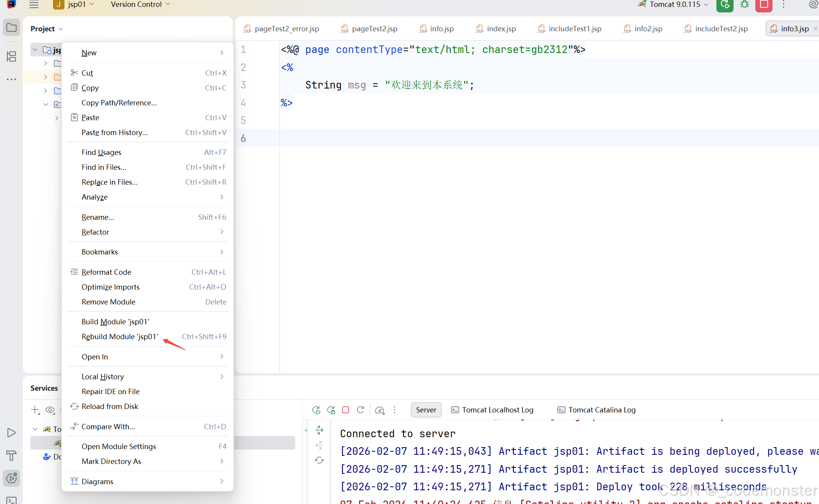
Task: Open the main hamburger menu
Action: pos(34,5)
